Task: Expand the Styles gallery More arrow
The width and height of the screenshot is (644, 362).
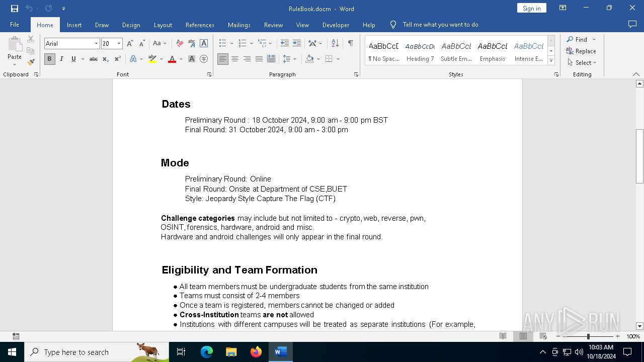Action: tap(551, 61)
